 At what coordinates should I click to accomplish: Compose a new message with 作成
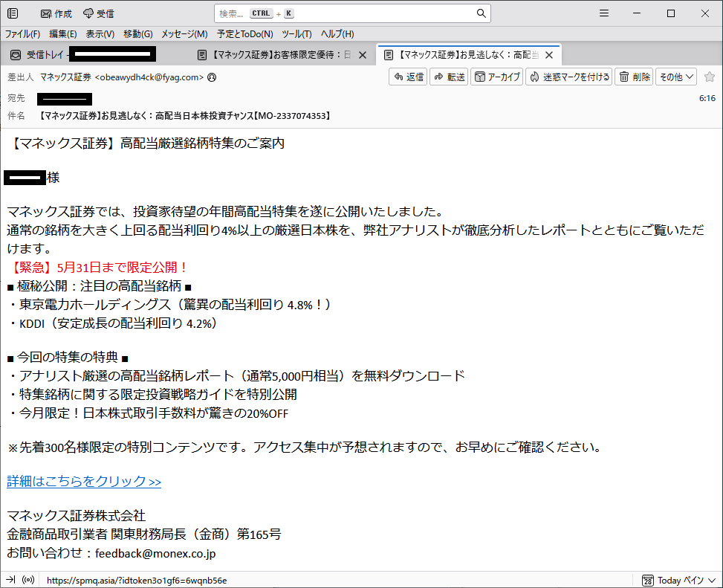pyautogui.click(x=56, y=14)
